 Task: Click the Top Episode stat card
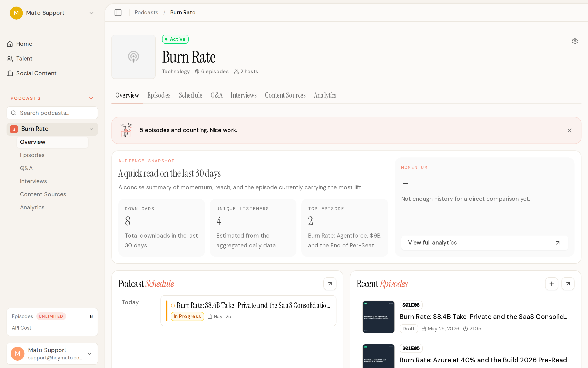pos(345,228)
